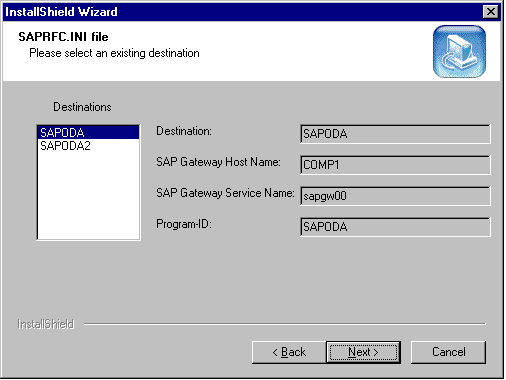Click the SAP Gateway Host Name field
This screenshot has height=380, width=506.
[395, 165]
